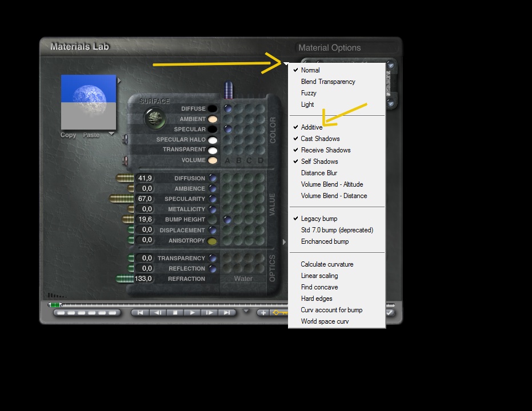
Task: Stop the animation playback
Action: coord(175,313)
